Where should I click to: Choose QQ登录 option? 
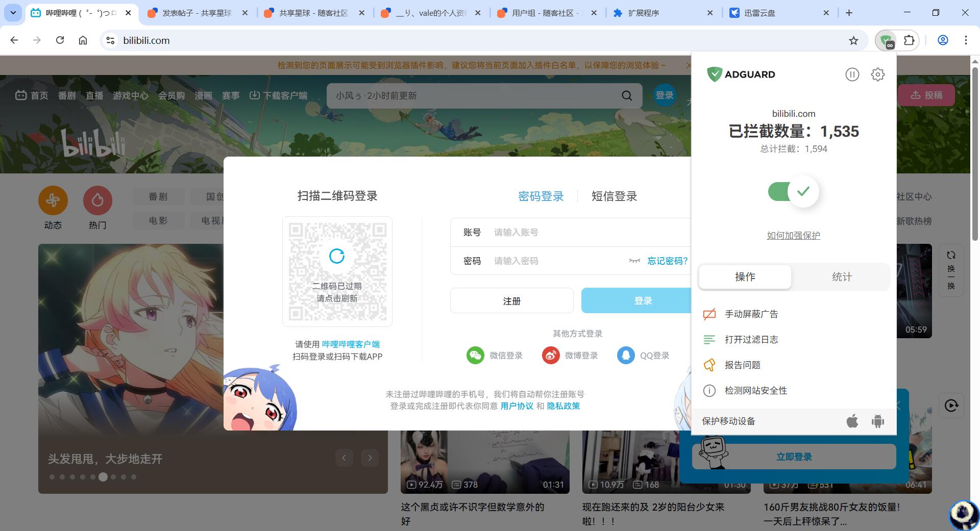pos(643,356)
